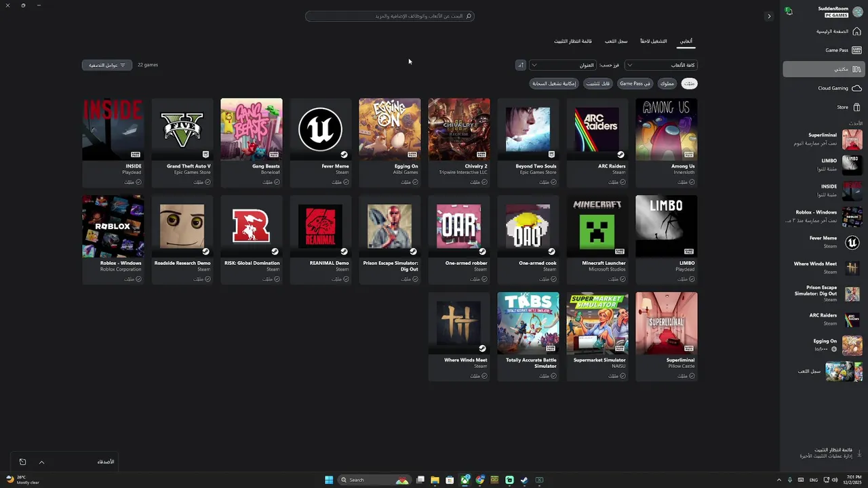The width and height of the screenshot is (868, 488).
Task: Open Steam from the taskbar
Action: 524,480
